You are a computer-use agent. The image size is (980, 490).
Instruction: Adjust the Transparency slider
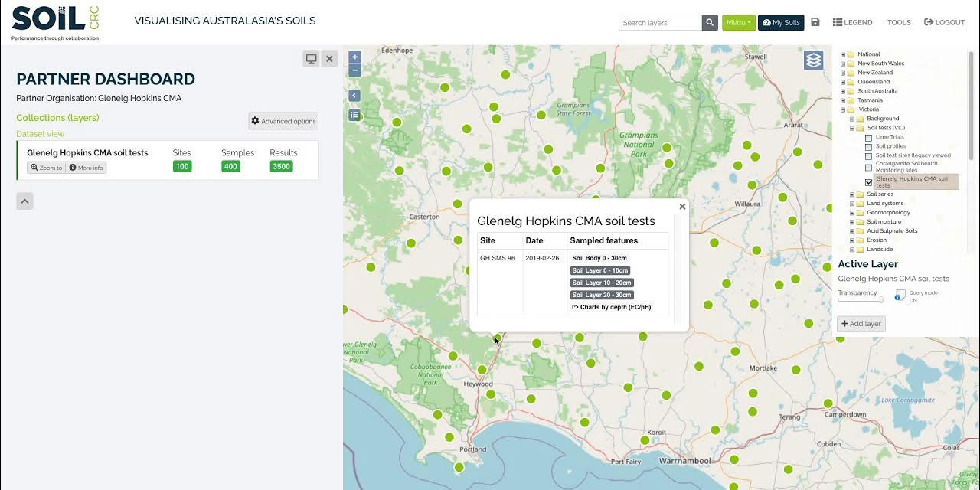(x=861, y=300)
